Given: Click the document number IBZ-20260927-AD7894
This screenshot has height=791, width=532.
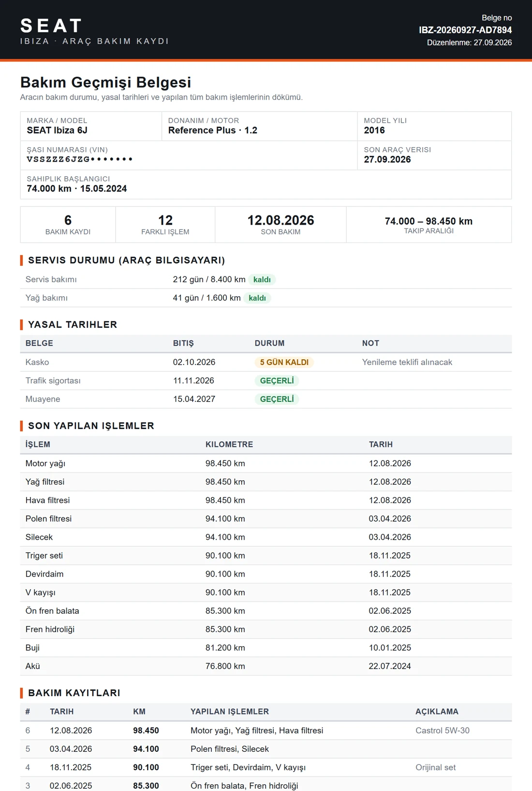Looking at the screenshot, I should click(x=465, y=30).
